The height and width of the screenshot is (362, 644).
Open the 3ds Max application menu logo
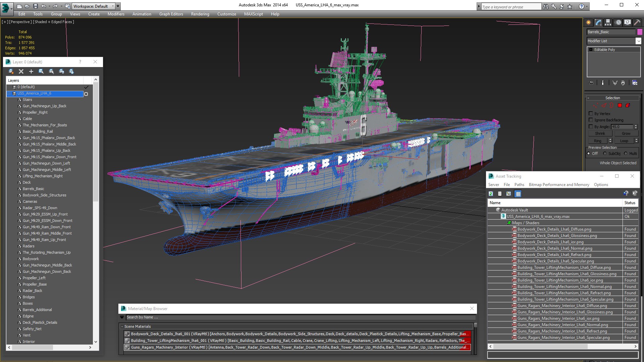tap(6, 8)
